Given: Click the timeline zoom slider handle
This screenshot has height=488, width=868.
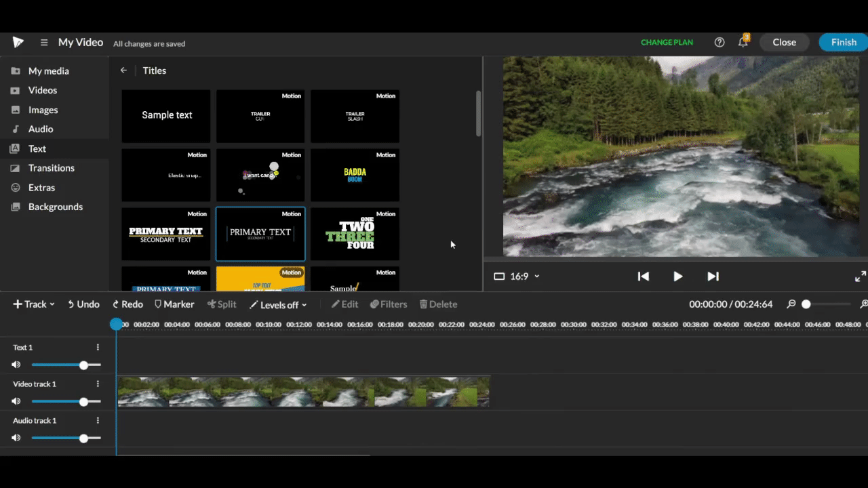Looking at the screenshot, I should pos(806,304).
